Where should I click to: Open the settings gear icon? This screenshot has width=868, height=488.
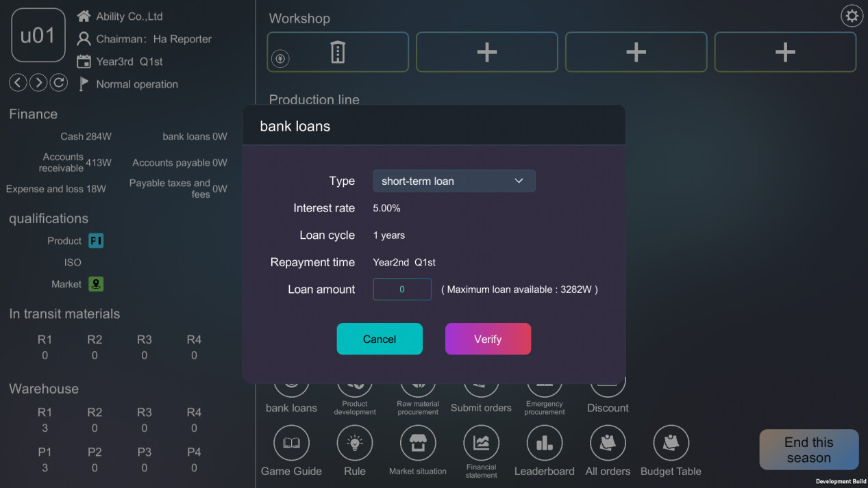(x=852, y=16)
